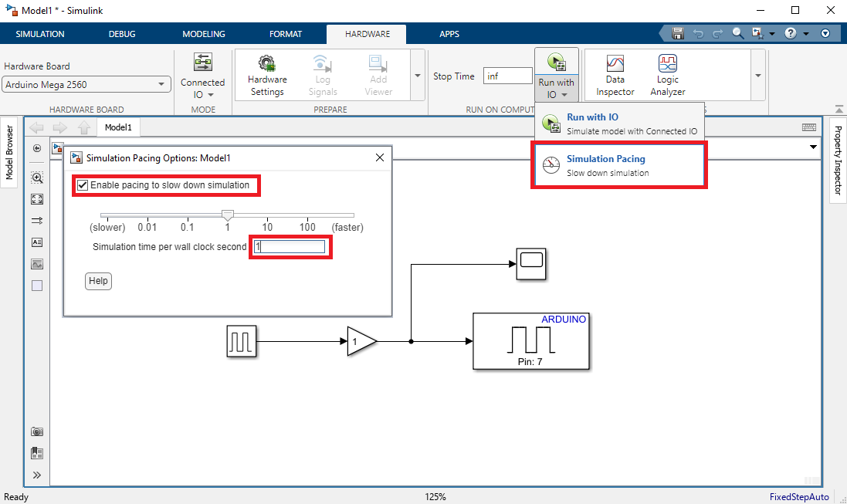Click the Stop Time input field
This screenshot has width=847, height=504.
[x=508, y=76]
